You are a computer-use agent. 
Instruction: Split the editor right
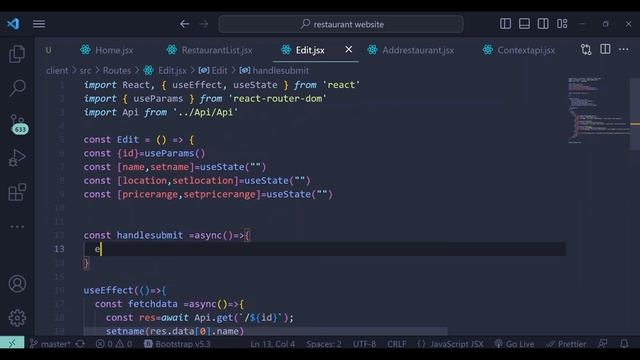(x=605, y=49)
